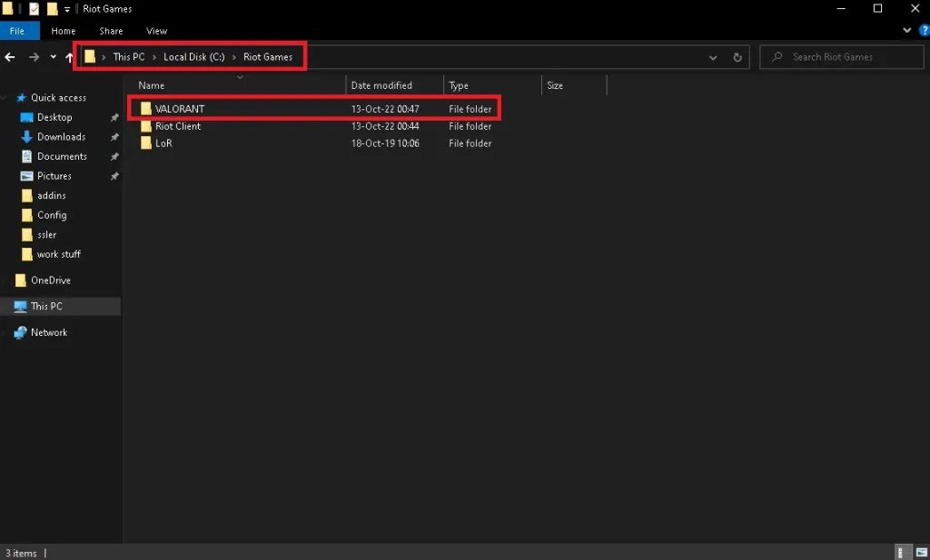Viewport: 930px width, 560px height.
Task: Switch to the Share ribbon tab
Action: click(111, 31)
